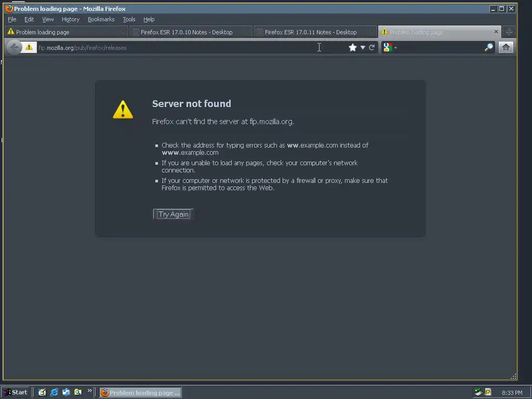Click text 'Firefox can't find the server at ftp.mozilla.org.'

tap(223, 122)
